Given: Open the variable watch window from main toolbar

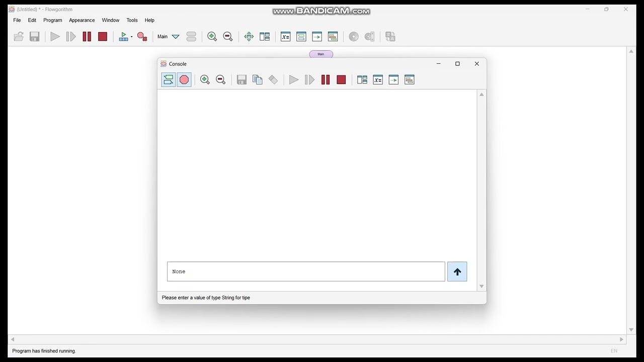Looking at the screenshot, I should (286, 36).
